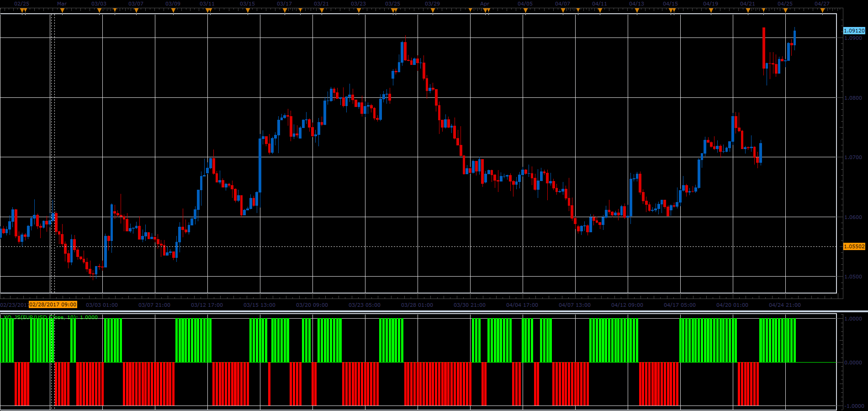This screenshot has width=868, height=411.
Task: Select the orange marker beneath 04/13
Action: [637, 10]
